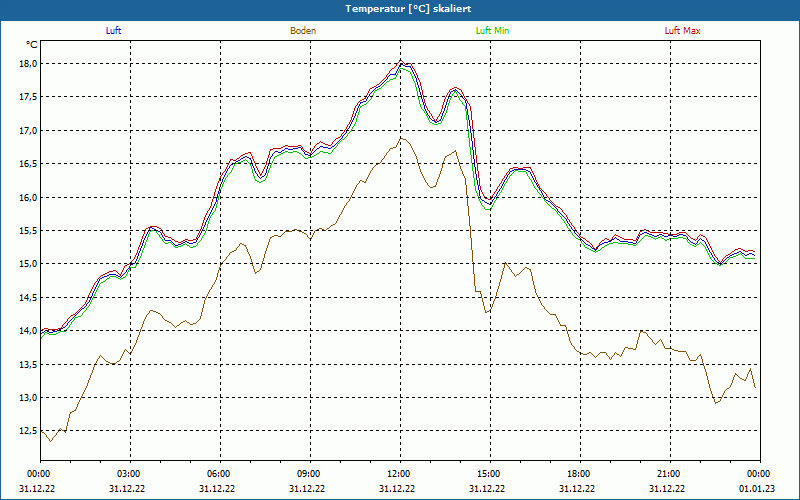The width and height of the screenshot is (800, 500).
Task: Select the red 'Luft Max' legend label
Action: click(x=682, y=31)
